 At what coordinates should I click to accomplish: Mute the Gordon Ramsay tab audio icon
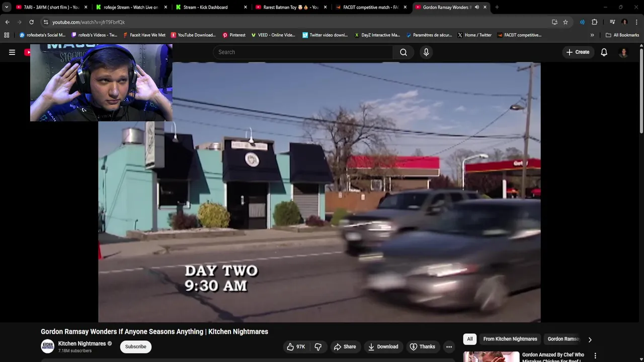coord(476,7)
